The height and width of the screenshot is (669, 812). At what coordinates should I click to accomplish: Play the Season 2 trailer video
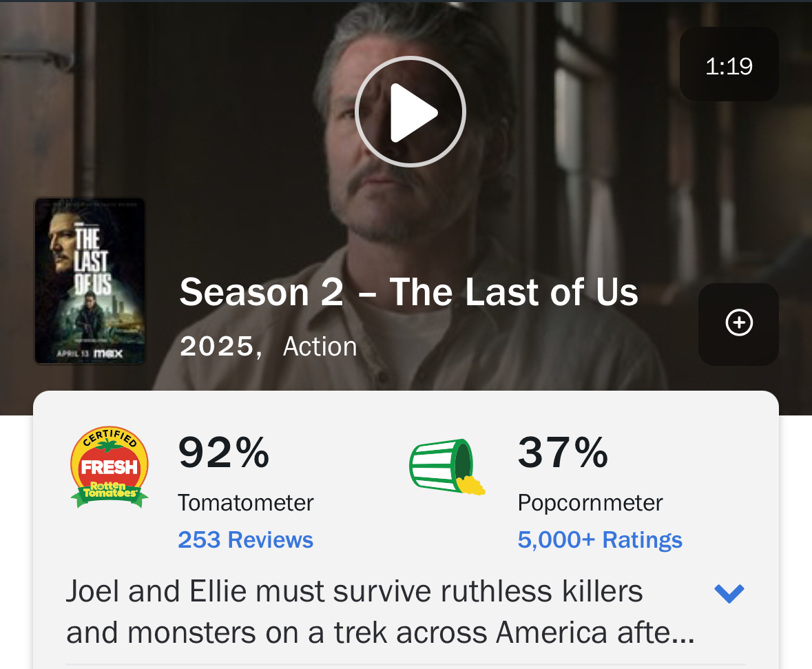point(410,112)
